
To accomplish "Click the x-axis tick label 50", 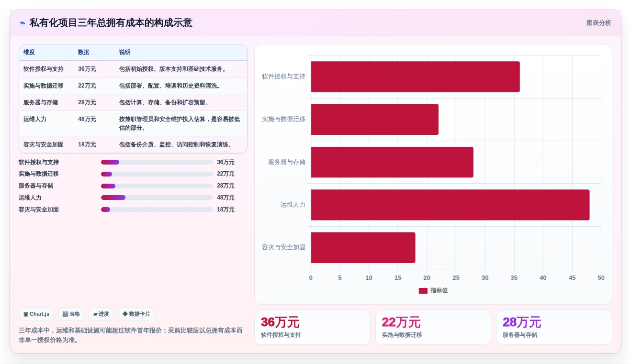I will tap(601, 278).
